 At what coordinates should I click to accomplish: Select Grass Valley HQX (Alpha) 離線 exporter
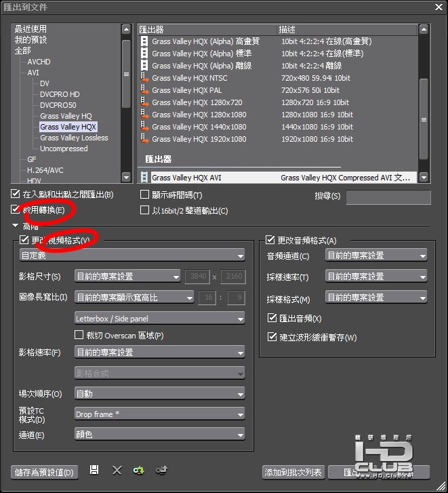click(x=278, y=66)
